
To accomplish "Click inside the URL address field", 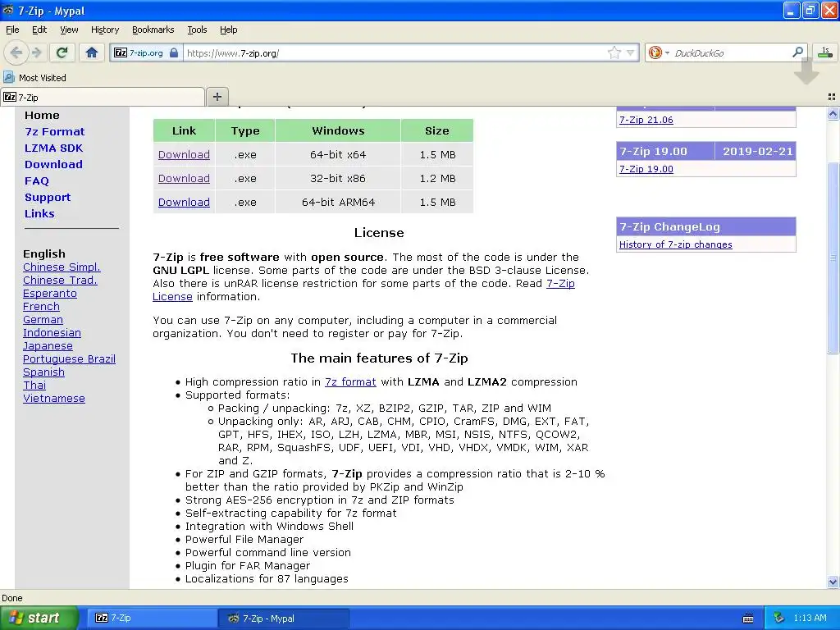I will pos(395,53).
